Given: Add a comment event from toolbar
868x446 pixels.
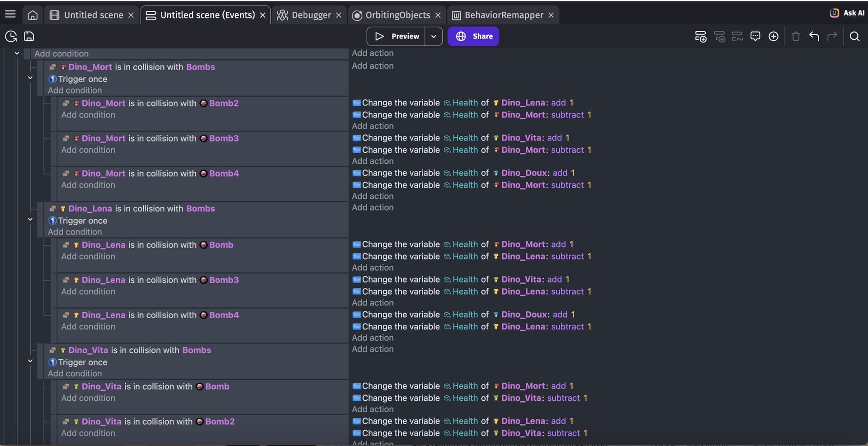Looking at the screenshot, I should [x=755, y=36].
